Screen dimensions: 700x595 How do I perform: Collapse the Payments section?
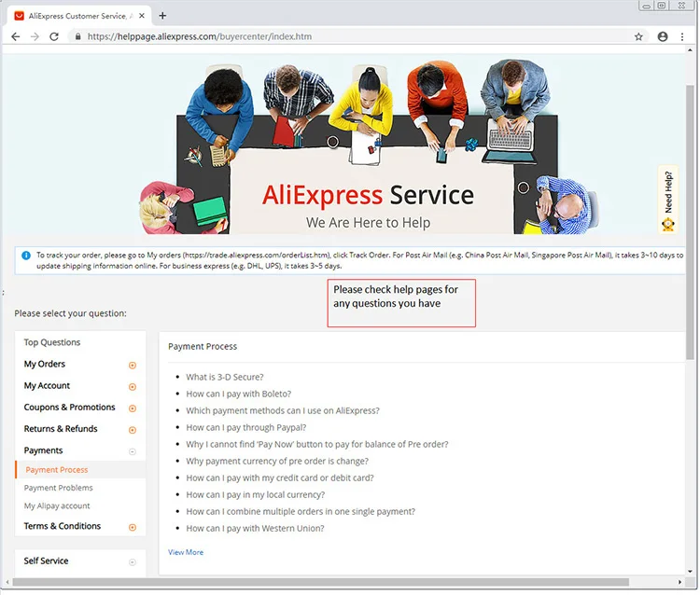pos(133,451)
